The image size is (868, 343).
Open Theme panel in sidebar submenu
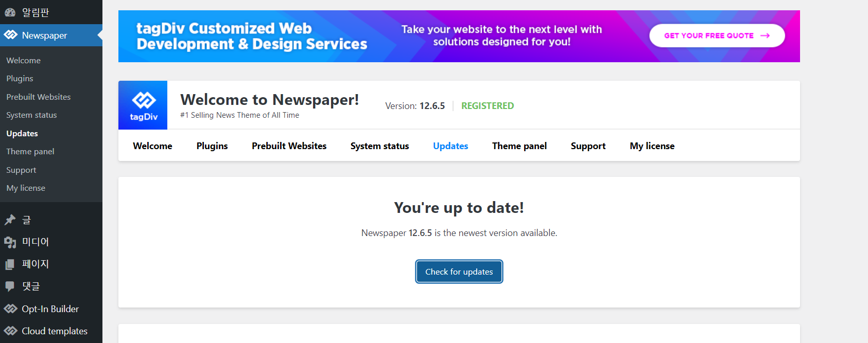[x=30, y=152]
